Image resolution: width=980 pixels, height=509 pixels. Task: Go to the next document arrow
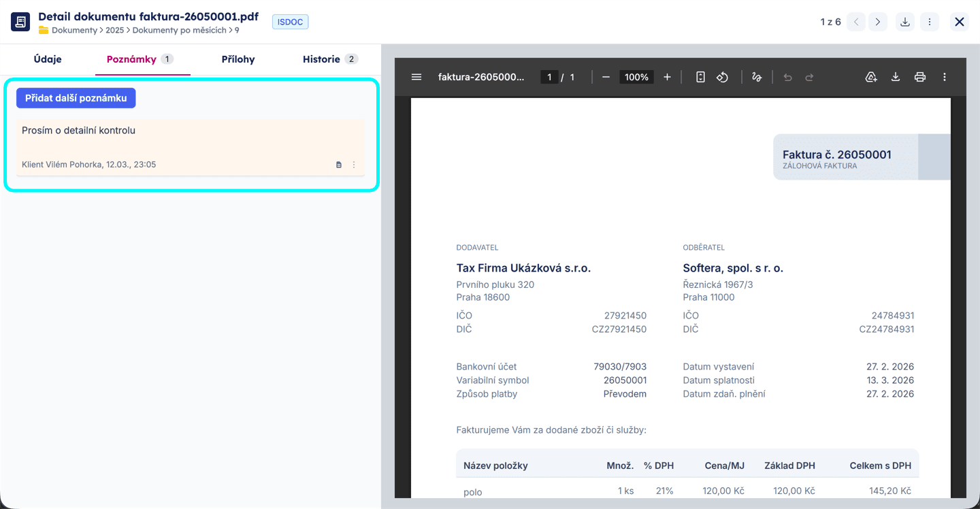[x=878, y=22]
